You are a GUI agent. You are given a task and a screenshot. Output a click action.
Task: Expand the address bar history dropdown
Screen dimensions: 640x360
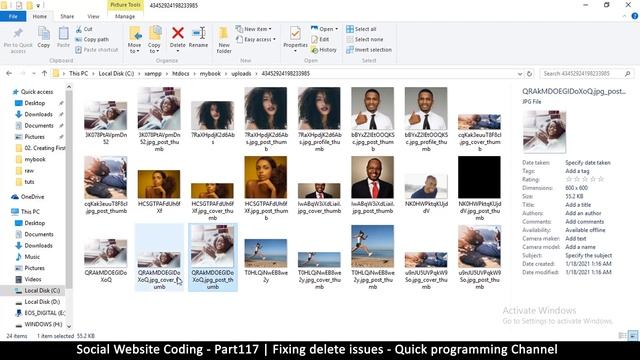coord(520,74)
